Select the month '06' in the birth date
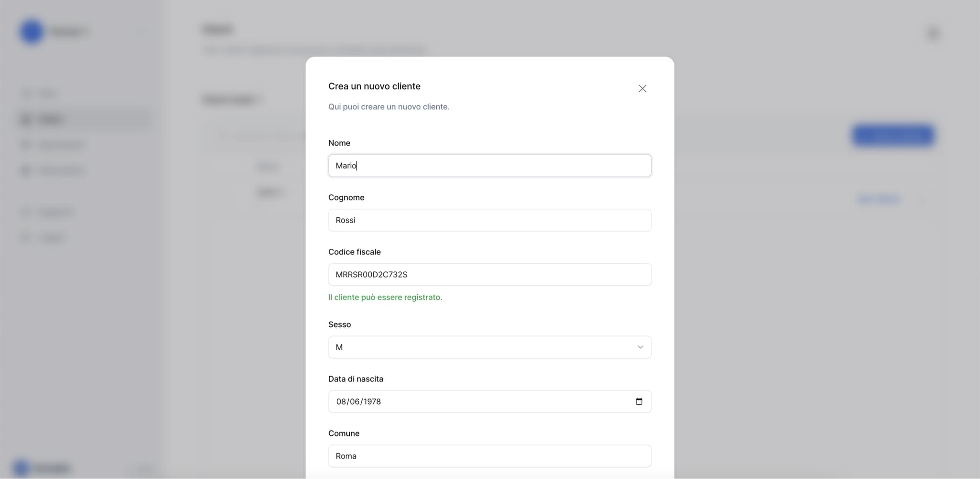Screen dimensions: 980x479 pyautogui.click(x=354, y=401)
